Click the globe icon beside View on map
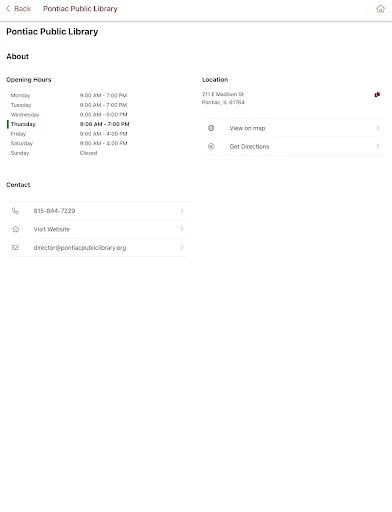 coord(211,128)
